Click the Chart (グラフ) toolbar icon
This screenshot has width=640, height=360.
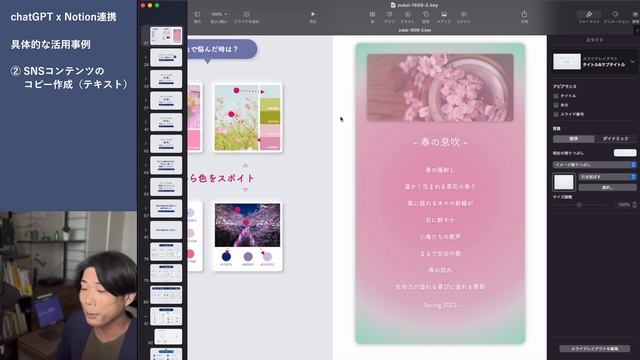click(x=389, y=14)
